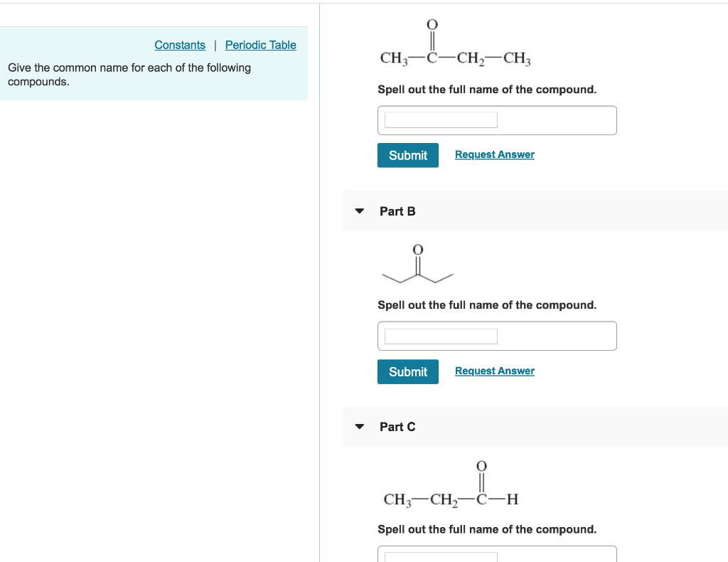728x562 pixels.
Task: Click the Part B answer input field
Action: click(x=439, y=336)
